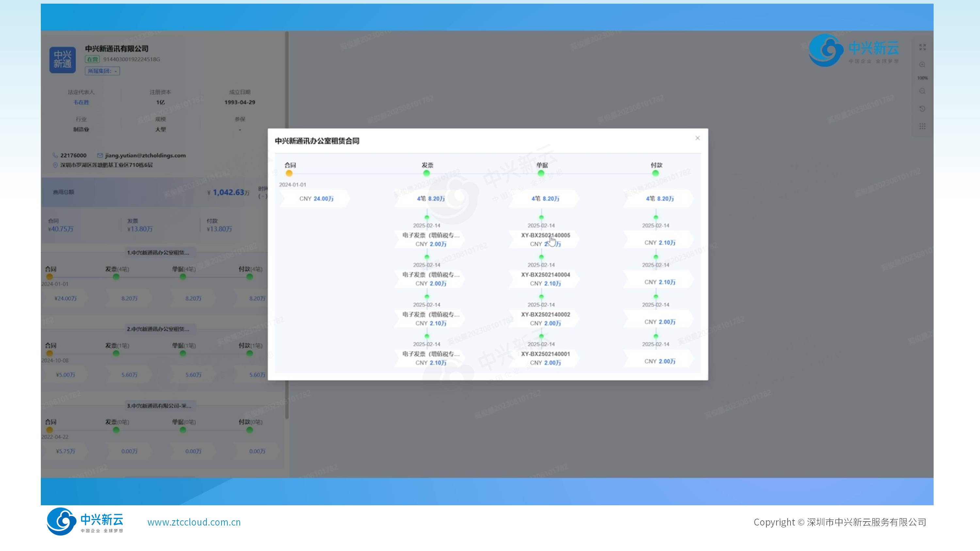This screenshot has width=980, height=551.
Task: Click the green 发票 node in the dialog
Action: tap(427, 173)
